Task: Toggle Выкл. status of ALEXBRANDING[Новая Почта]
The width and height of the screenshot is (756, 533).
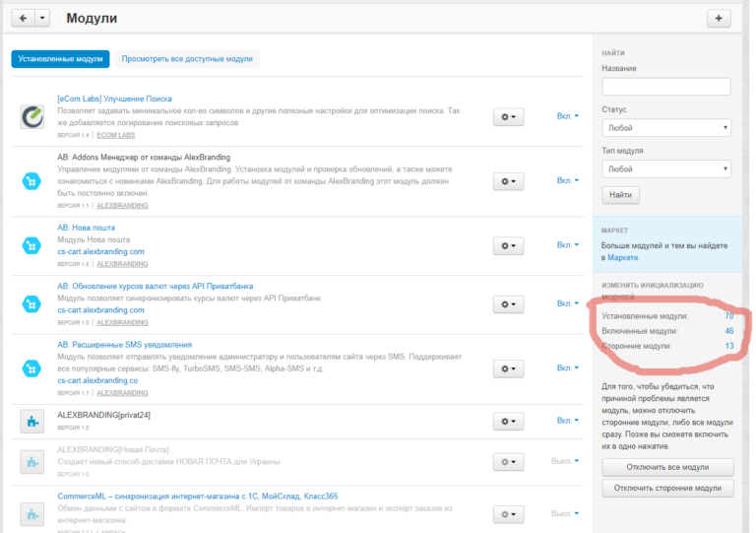Action: 565,461
